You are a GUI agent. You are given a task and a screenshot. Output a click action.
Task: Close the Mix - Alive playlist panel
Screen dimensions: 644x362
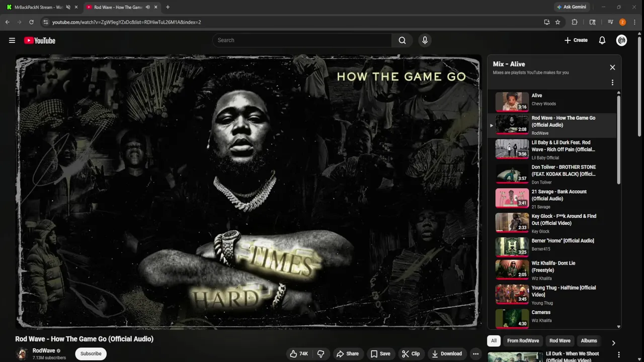click(612, 67)
